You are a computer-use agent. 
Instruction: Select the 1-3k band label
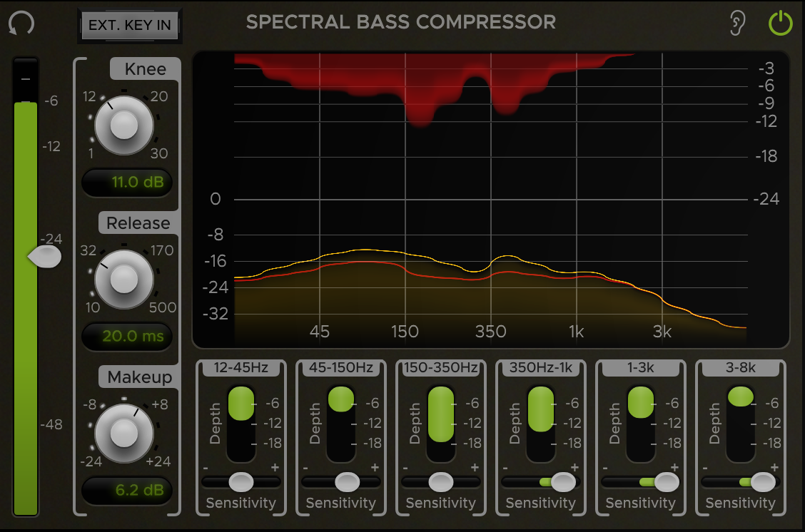click(x=640, y=367)
